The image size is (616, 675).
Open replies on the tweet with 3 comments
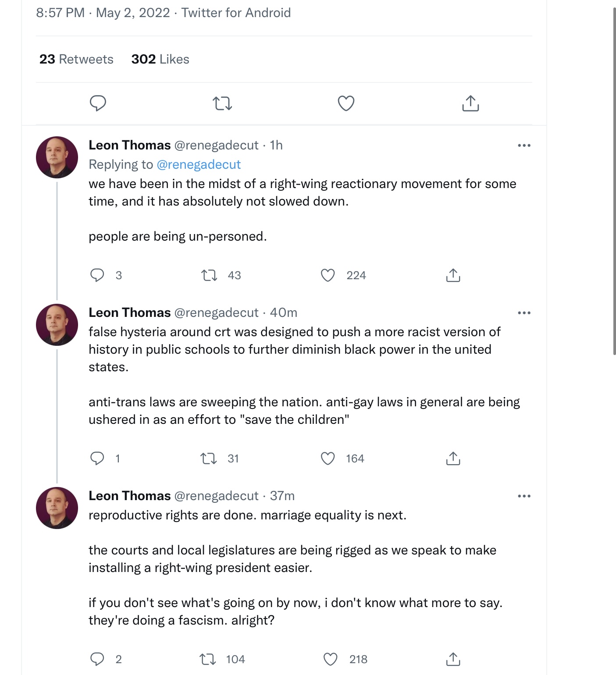click(x=97, y=275)
